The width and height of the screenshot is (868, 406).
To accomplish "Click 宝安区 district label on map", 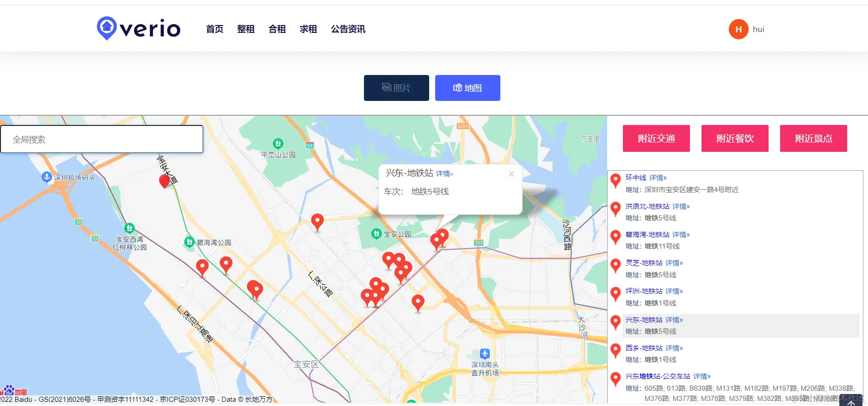I will 306,364.
